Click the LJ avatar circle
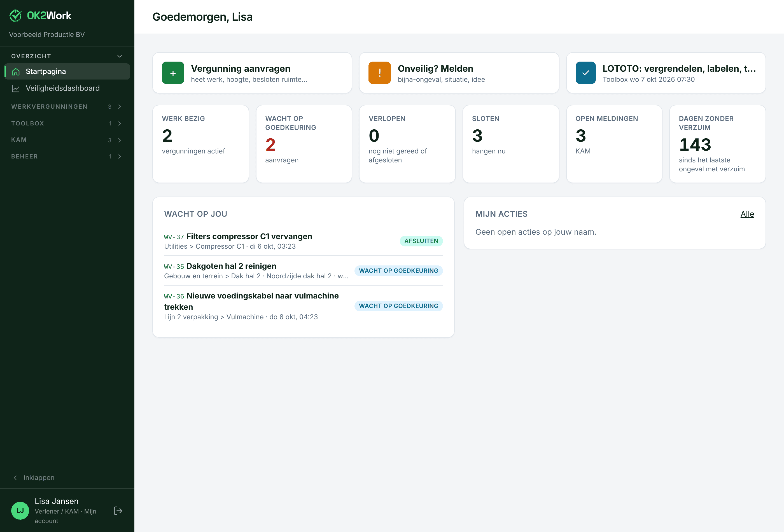784x532 pixels. 20,511
